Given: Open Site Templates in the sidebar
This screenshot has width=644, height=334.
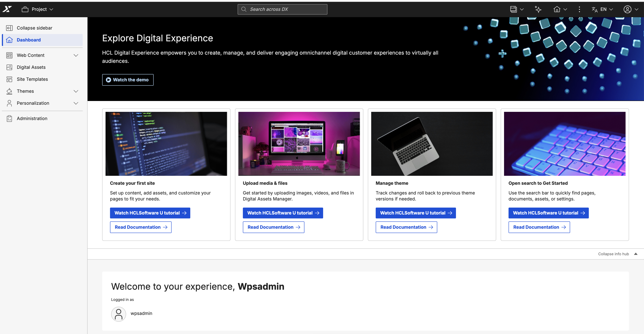Looking at the screenshot, I should tap(42, 79).
